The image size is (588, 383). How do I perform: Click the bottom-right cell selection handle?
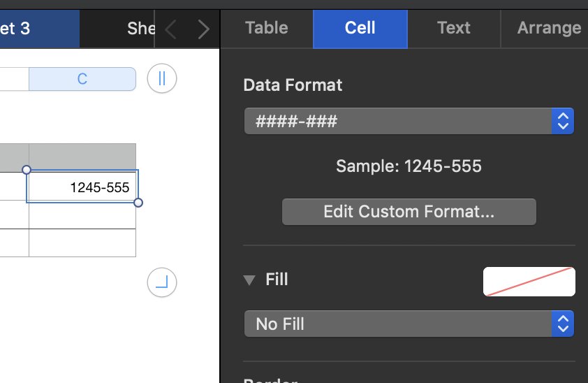click(138, 203)
